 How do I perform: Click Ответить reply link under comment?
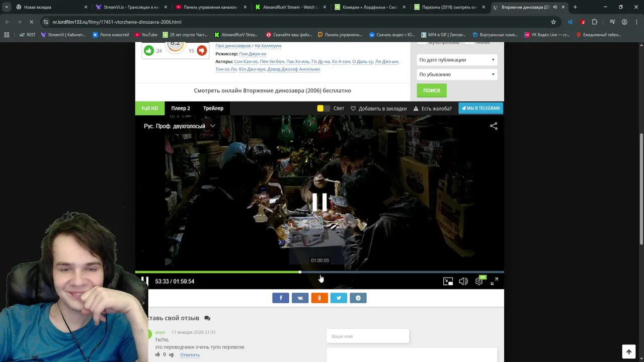(x=190, y=355)
